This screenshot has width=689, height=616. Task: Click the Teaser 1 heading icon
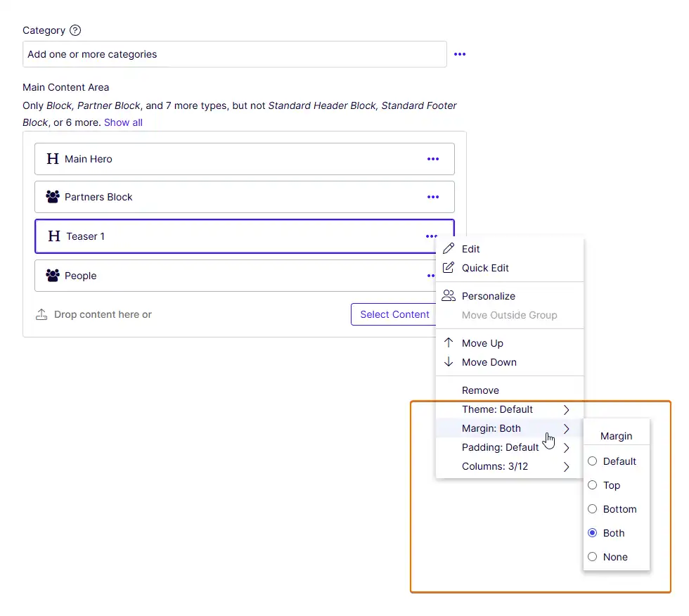pyautogui.click(x=53, y=236)
